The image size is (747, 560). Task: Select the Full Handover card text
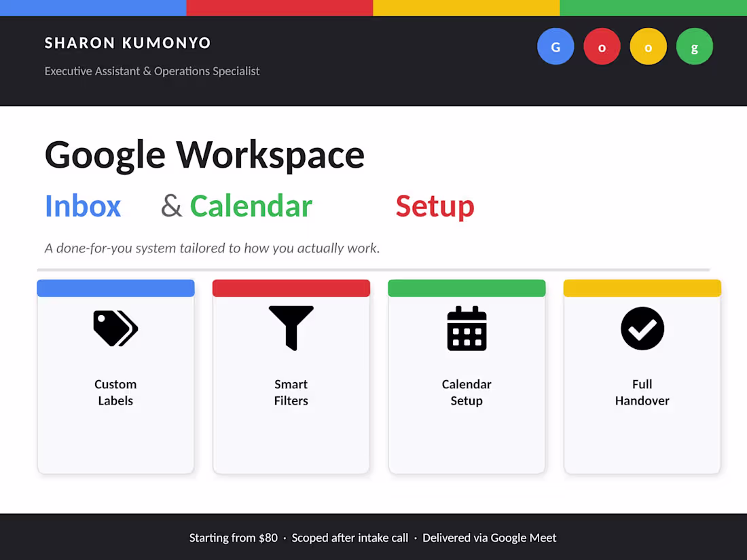(642, 392)
